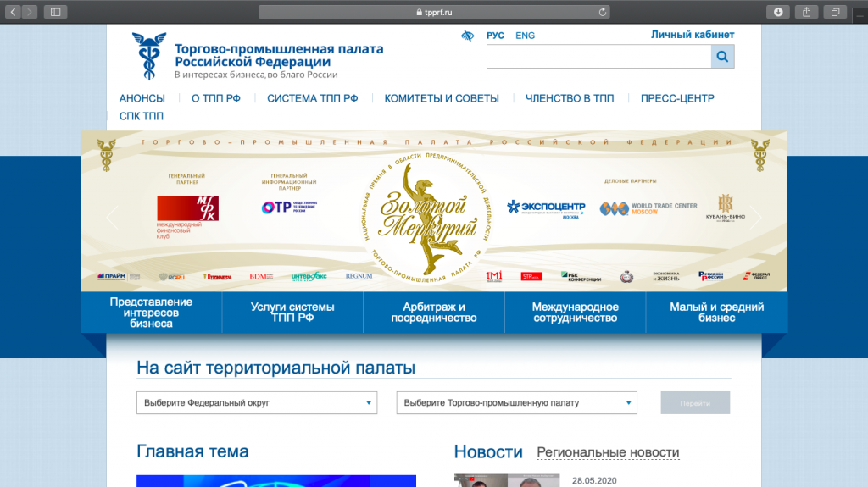This screenshot has height=487, width=868.
Task: Click the Кубань-Вино partner logo
Action: pos(726,208)
